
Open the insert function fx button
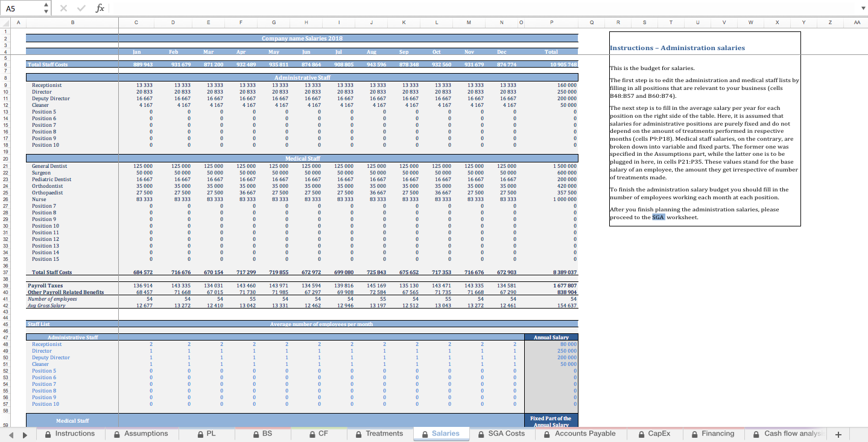pyautogui.click(x=100, y=8)
